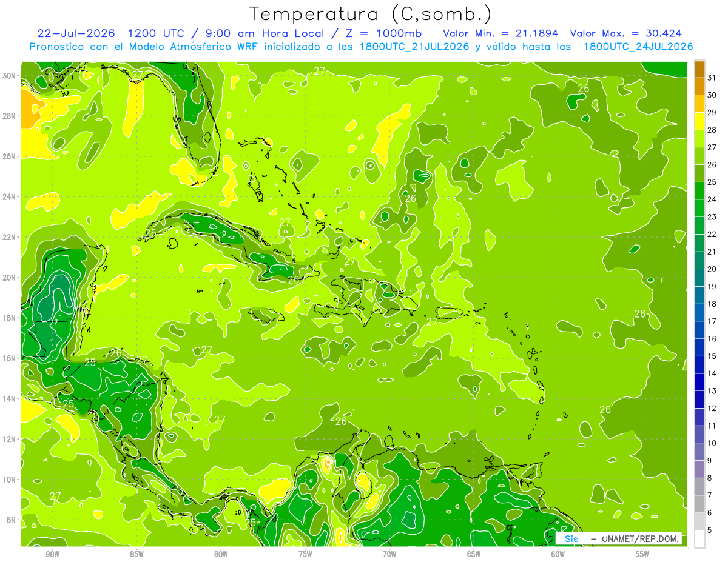Click the white swatch below 5 on scale
This screenshot has height=562, width=728.
coord(699,540)
